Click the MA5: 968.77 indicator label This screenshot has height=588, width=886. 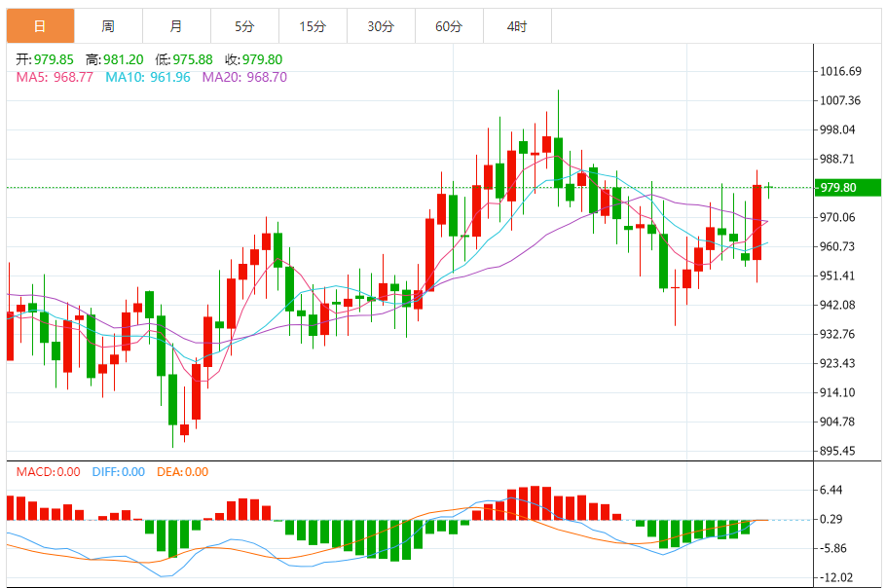pyautogui.click(x=55, y=77)
